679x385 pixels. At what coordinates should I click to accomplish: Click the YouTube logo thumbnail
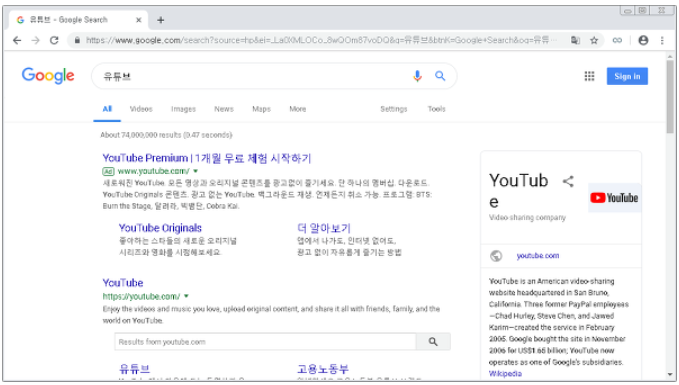(614, 198)
